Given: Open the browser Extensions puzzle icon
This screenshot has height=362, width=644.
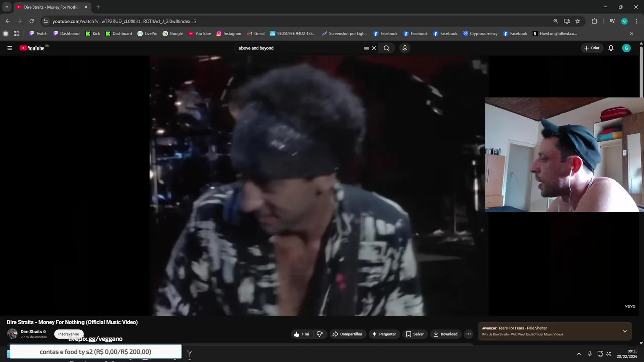Looking at the screenshot, I should pos(594,21).
